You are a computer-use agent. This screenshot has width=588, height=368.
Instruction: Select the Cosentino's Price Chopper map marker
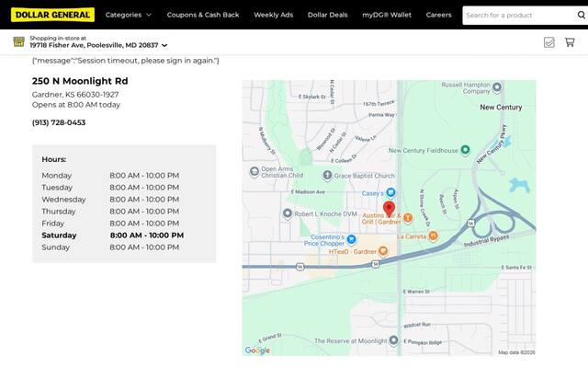pos(351,239)
